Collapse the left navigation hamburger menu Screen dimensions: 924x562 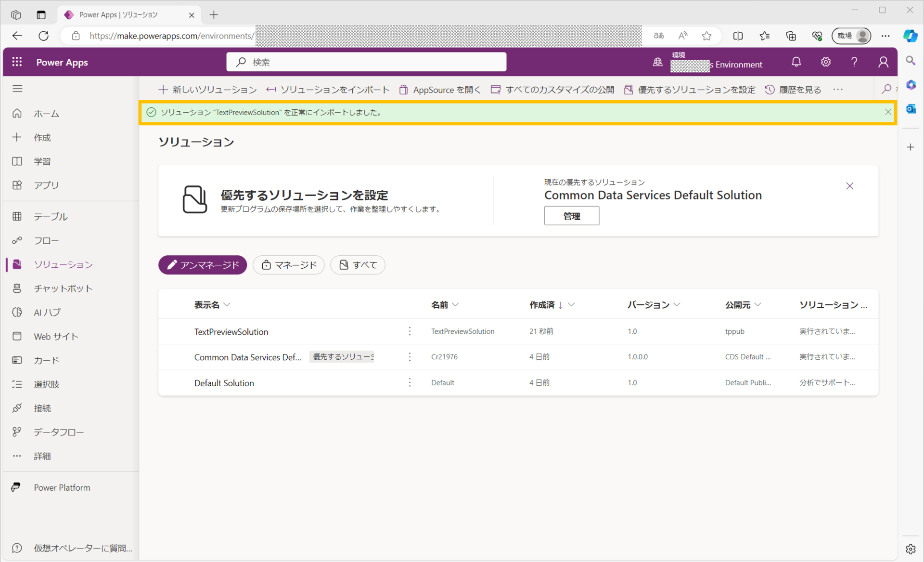pos(17,89)
